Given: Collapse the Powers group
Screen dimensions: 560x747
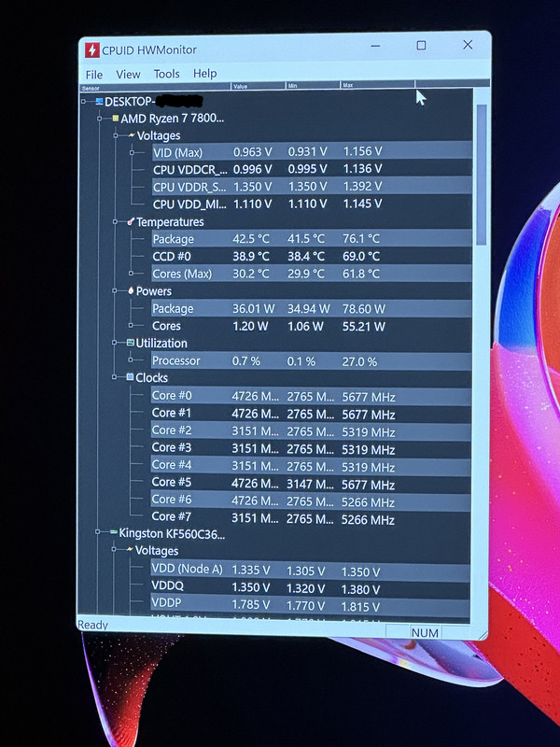Looking at the screenshot, I should click(x=115, y=290).
